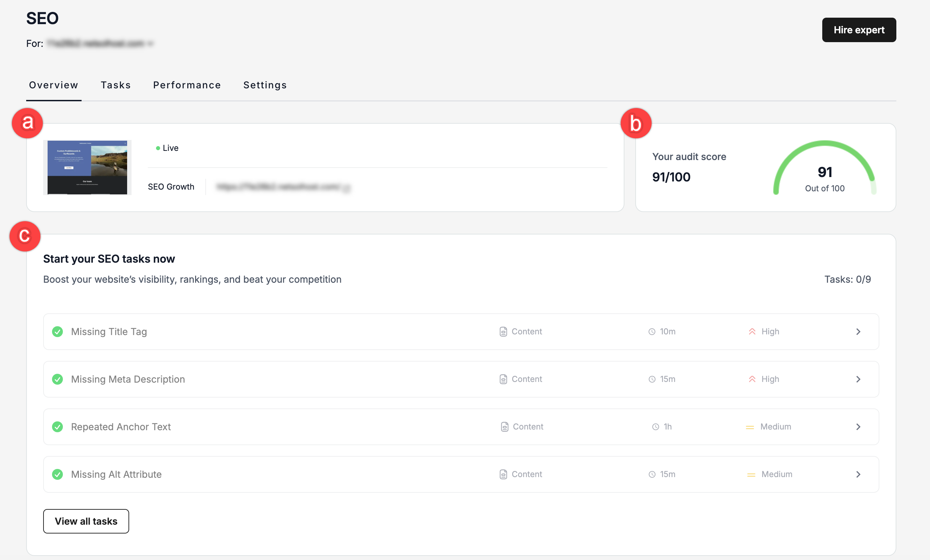Click the clock icon in Missing Meta Description row
930x560 pixels.
point(652,379)
